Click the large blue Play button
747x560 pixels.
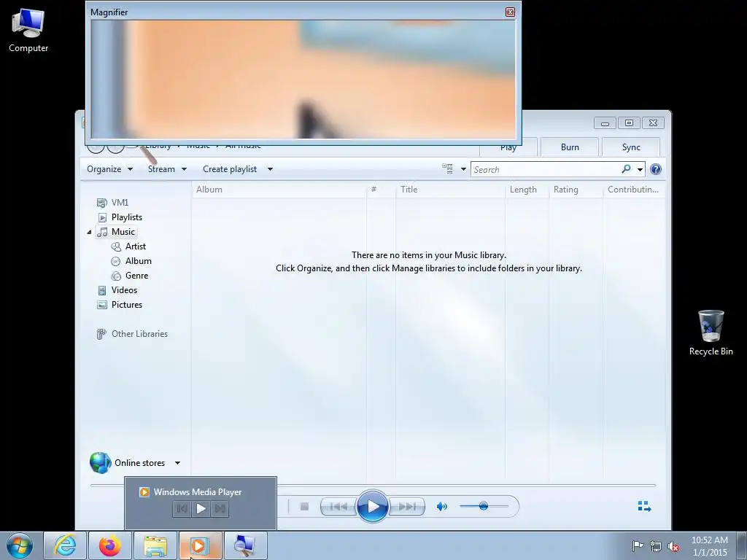(x=372, y=506)
